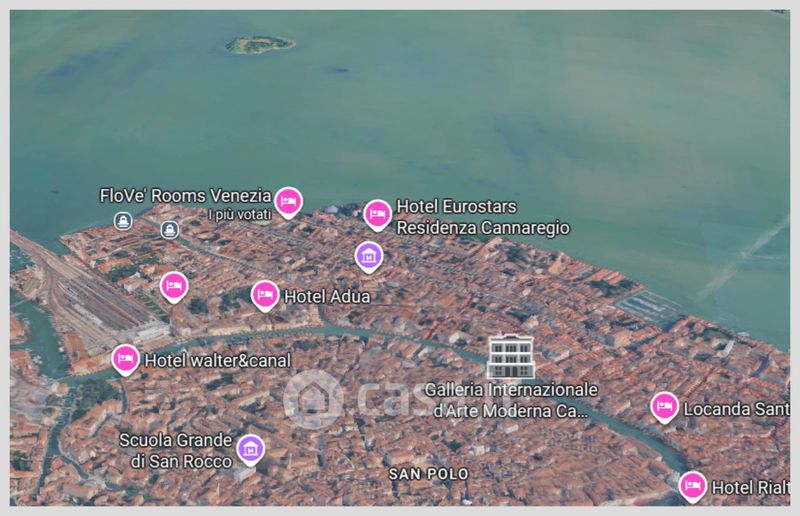Viewport: 800px width, 516px height.
Task: Click the purple museum pin below Hotel Eurostars
Action: coord(370,256)
